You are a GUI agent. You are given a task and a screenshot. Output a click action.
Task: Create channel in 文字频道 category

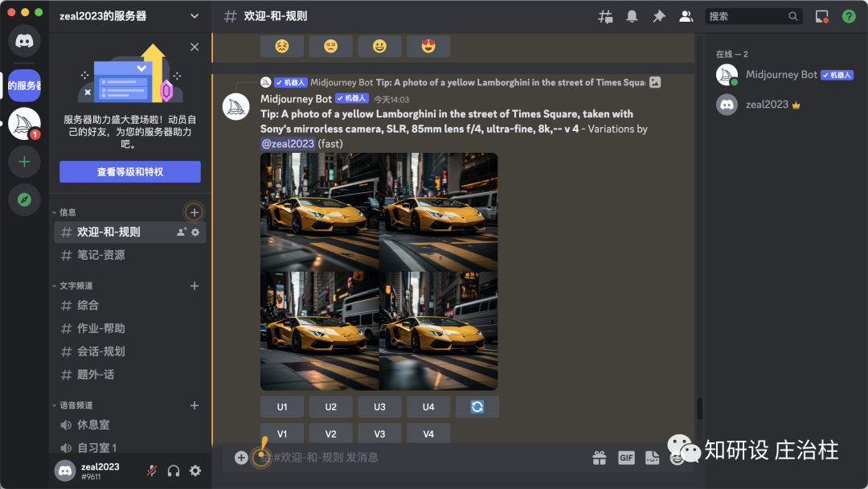click(194, 286)
